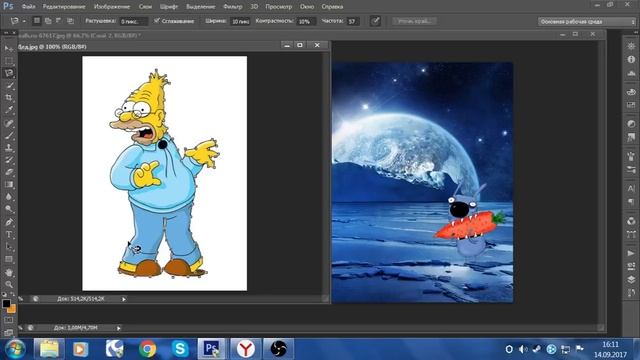Select the Eraser tool
This screenshot has height=360, width=640.
[9, 172]
